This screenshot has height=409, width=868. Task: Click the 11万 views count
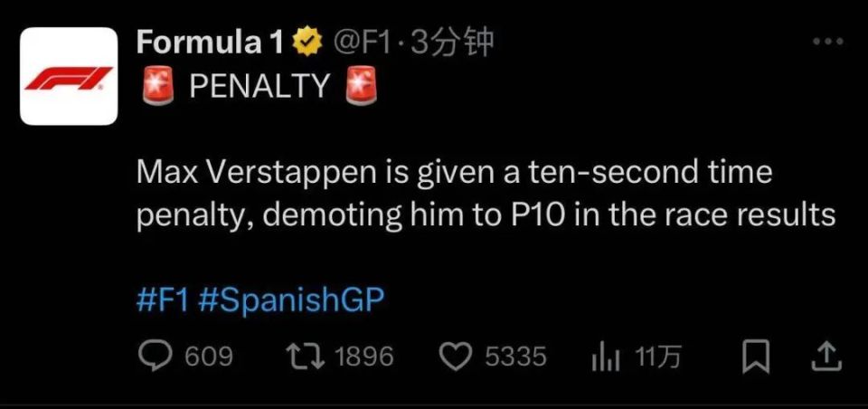point(657,357)
